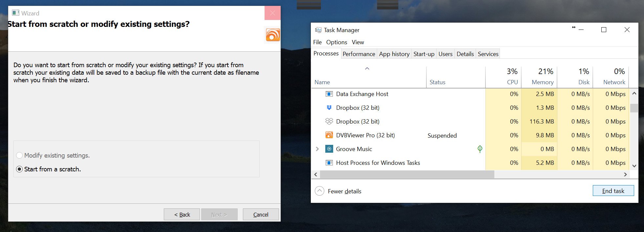Switch to the App history tab
644x232 pixels.
pyautogui.click(x=394, y=54)
